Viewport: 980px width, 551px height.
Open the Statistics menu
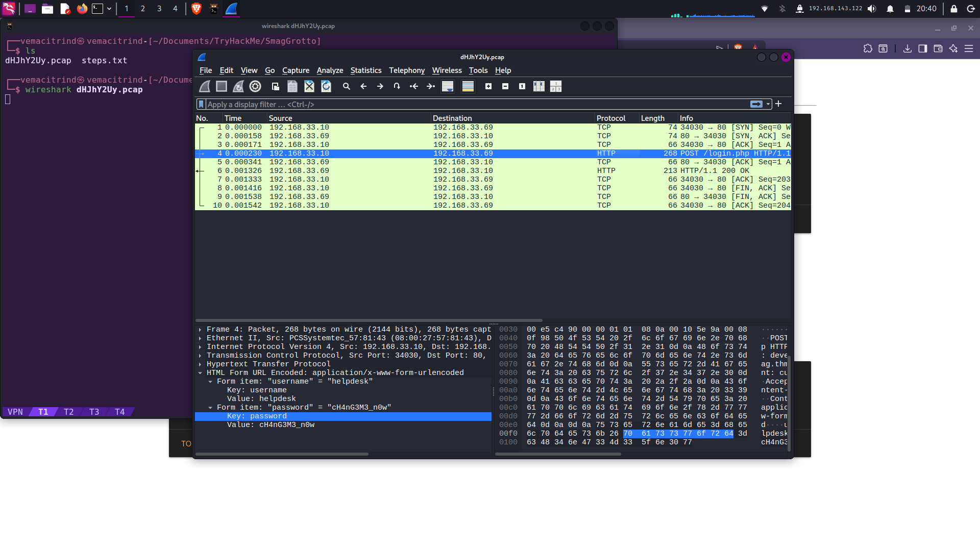[365, 70]
